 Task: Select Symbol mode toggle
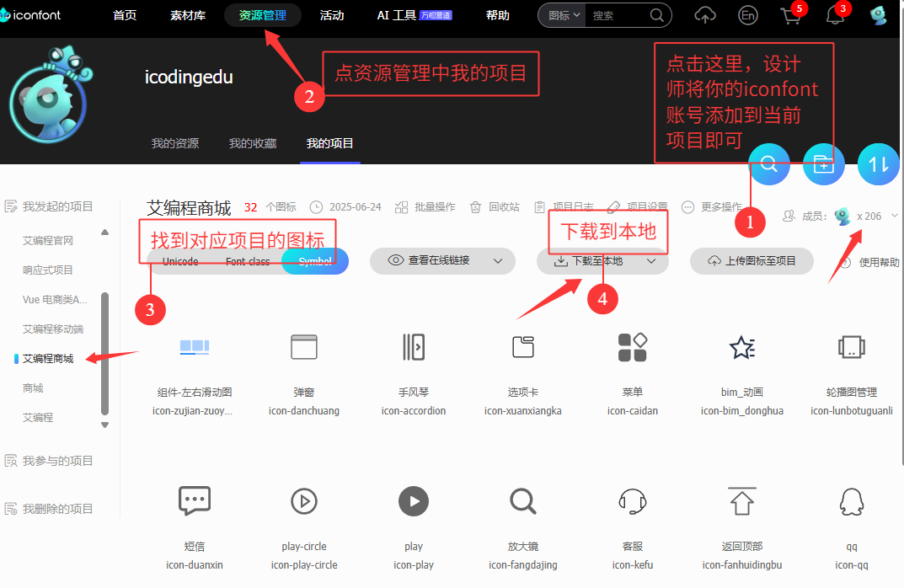[x=315, y=261]
